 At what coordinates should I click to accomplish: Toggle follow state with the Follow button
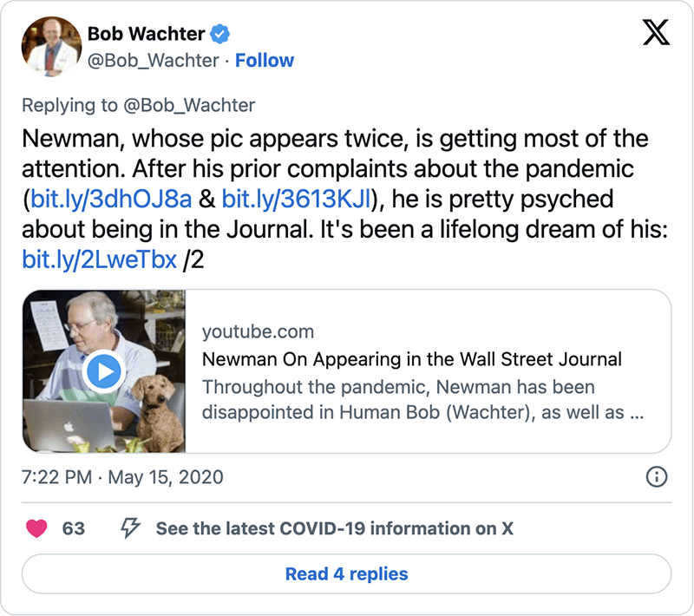tap(265, 61)
